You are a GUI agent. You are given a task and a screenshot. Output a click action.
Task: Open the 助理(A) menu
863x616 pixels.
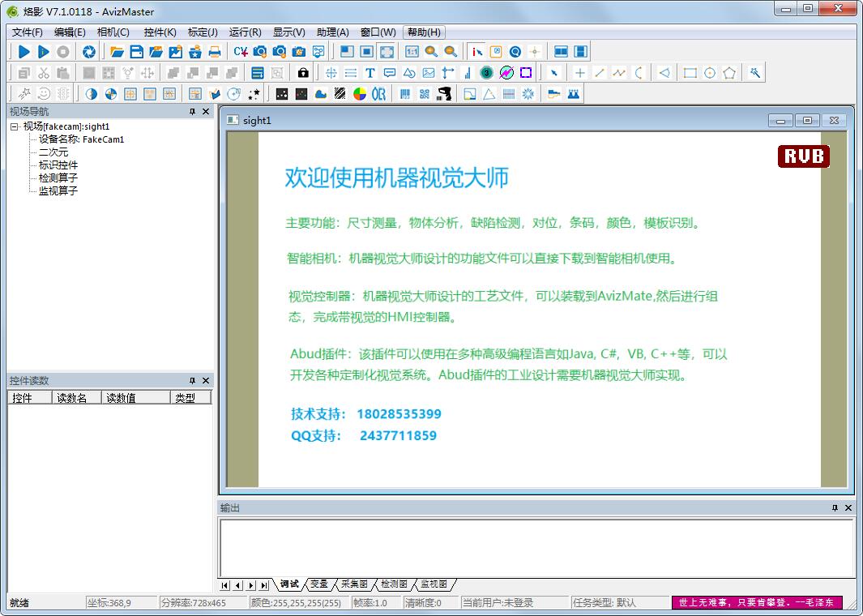332,32
